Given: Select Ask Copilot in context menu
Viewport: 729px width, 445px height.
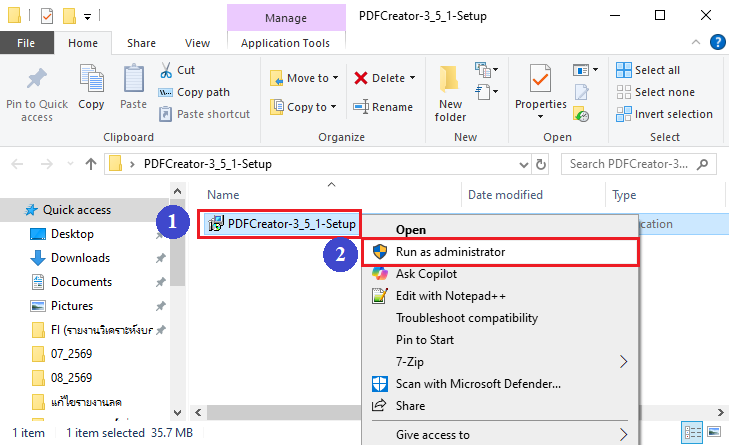Looking at the screenshot, I should 500,274.
